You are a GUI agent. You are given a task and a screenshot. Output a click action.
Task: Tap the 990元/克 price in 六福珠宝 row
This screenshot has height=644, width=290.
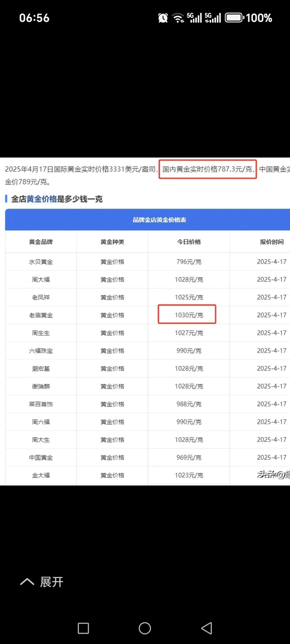[x=189, y=351]
